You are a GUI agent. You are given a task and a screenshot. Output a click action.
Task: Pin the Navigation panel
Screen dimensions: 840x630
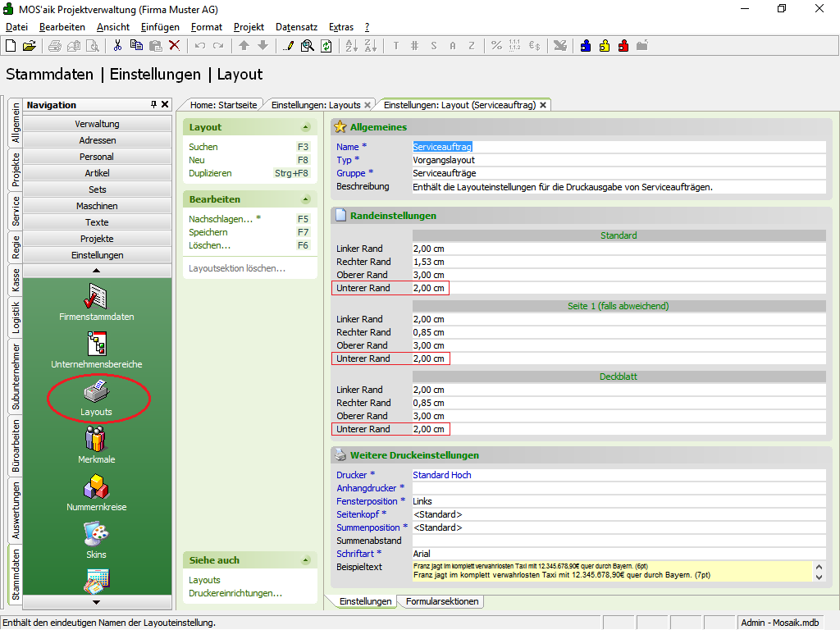pyautogui.click(x=153, y=104)
